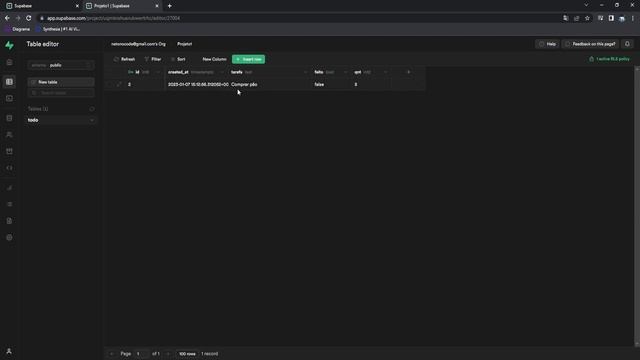Click the page number input field
This screenshot has width=640, height=360.
click(141, 354)
